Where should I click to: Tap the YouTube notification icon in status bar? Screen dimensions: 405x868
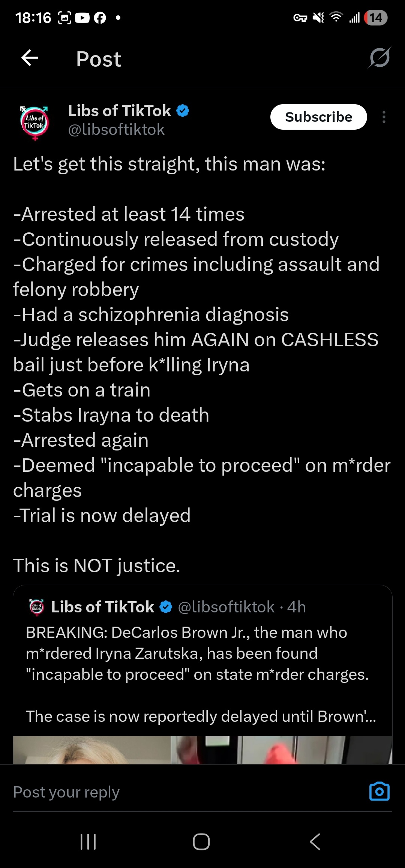click(82, 18)
